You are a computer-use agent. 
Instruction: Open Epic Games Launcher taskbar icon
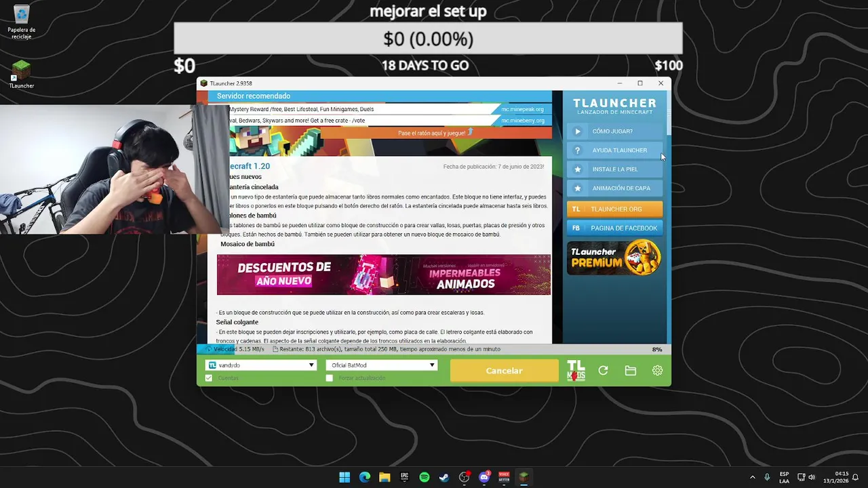coord(405,477)
